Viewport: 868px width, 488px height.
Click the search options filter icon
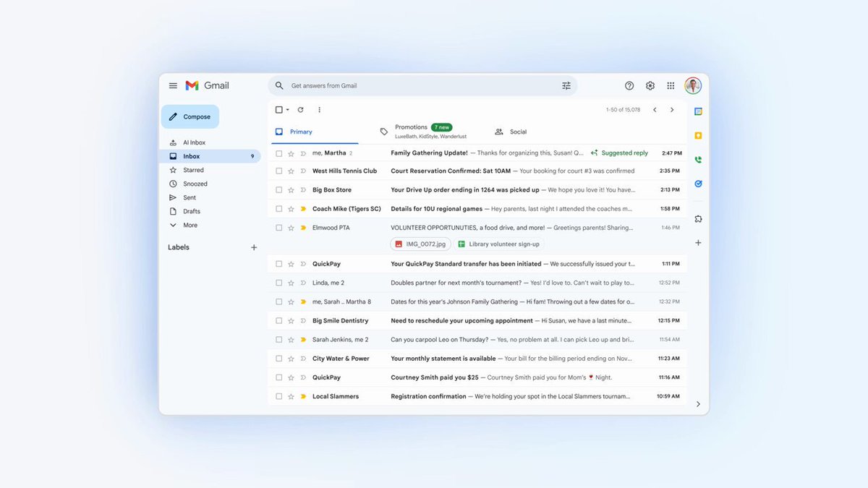566,85
